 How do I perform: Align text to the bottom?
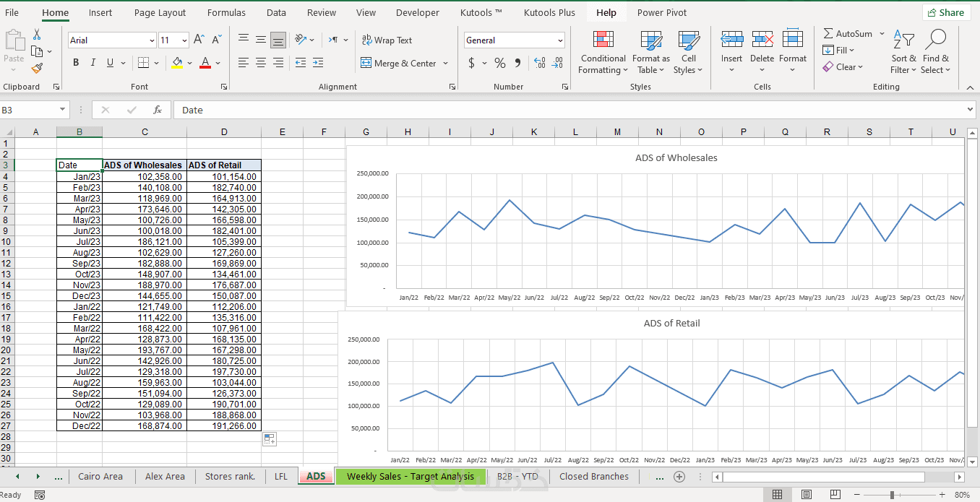278,40
